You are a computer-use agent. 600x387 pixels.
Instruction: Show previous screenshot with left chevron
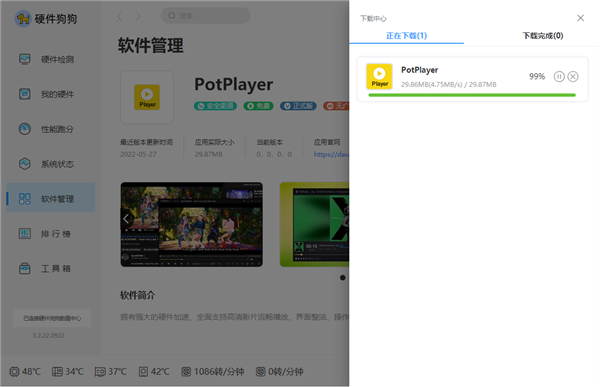pyautogui.click(x=126, y=219)
